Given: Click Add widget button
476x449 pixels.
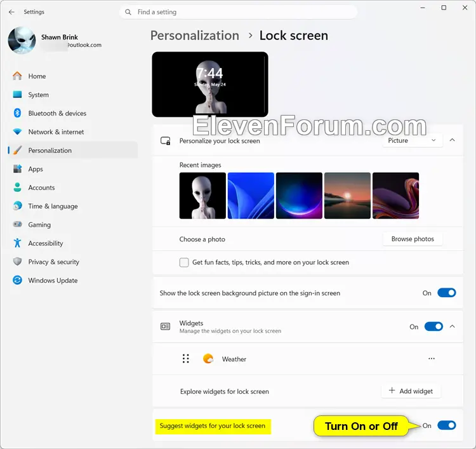Looking at the screenshot, I should (411, 391).
